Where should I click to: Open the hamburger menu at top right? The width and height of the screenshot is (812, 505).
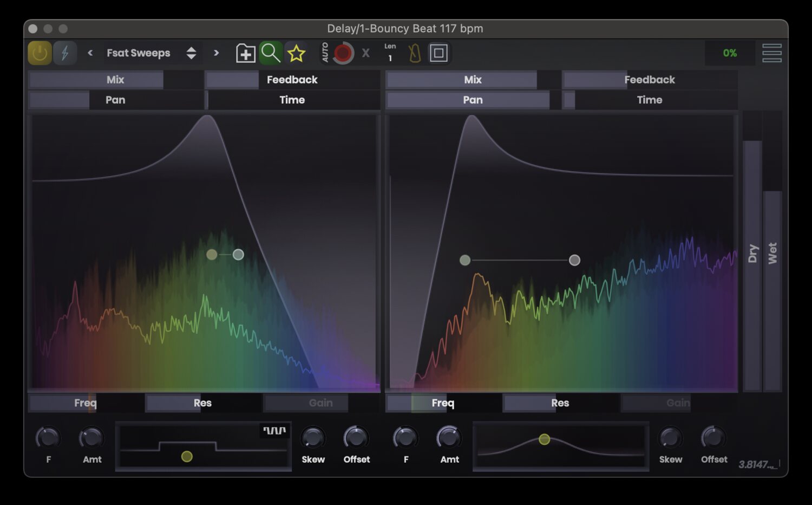771,53
